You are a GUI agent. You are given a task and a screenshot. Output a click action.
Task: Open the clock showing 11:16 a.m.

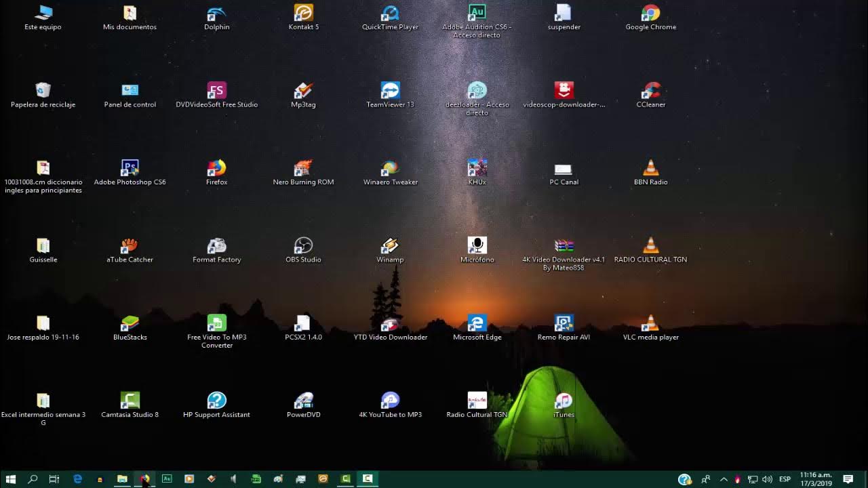816,479
